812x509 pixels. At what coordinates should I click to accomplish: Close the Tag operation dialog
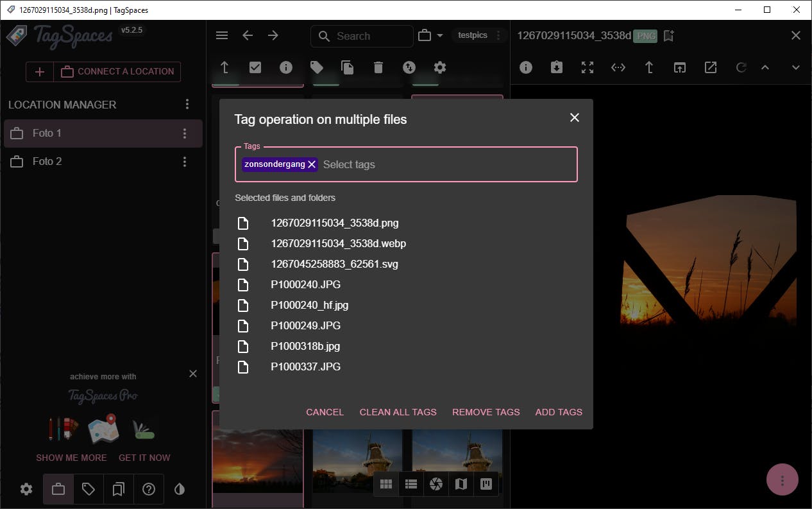(574, 117)
